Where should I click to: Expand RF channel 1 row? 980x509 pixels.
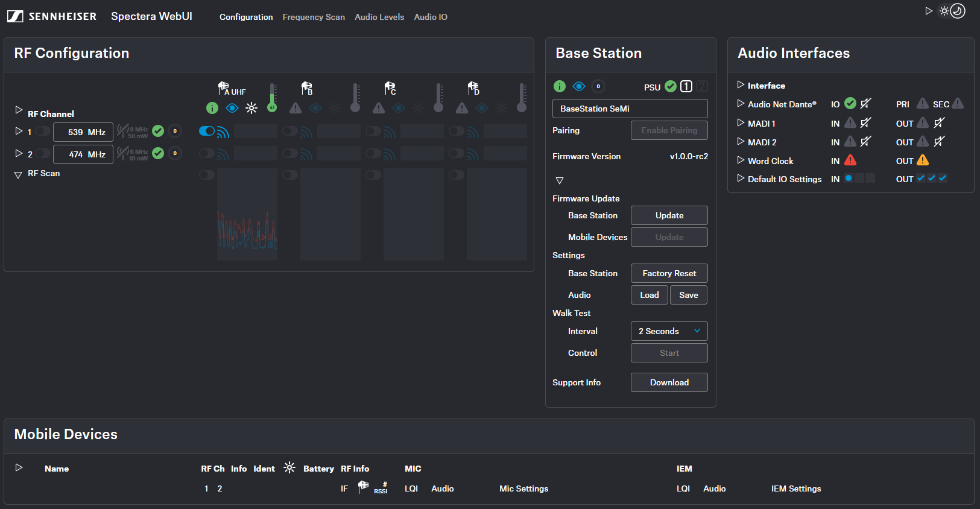coord(19,131)
